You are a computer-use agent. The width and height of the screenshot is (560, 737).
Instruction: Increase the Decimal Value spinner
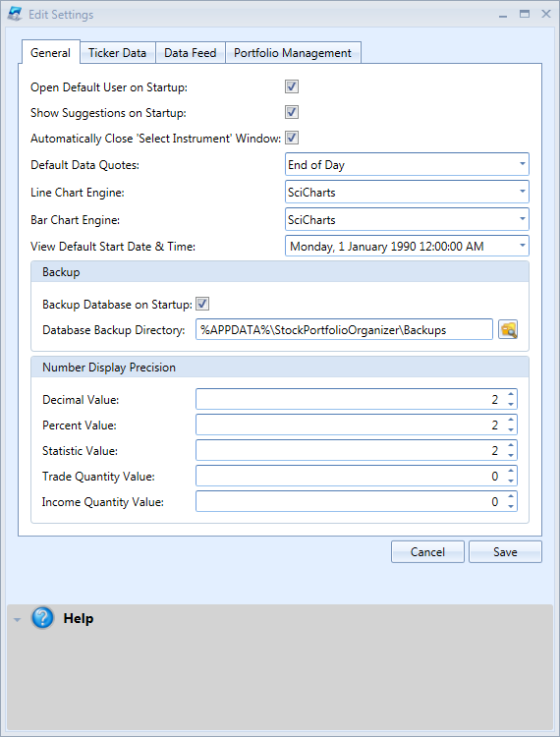coord(510,394)
